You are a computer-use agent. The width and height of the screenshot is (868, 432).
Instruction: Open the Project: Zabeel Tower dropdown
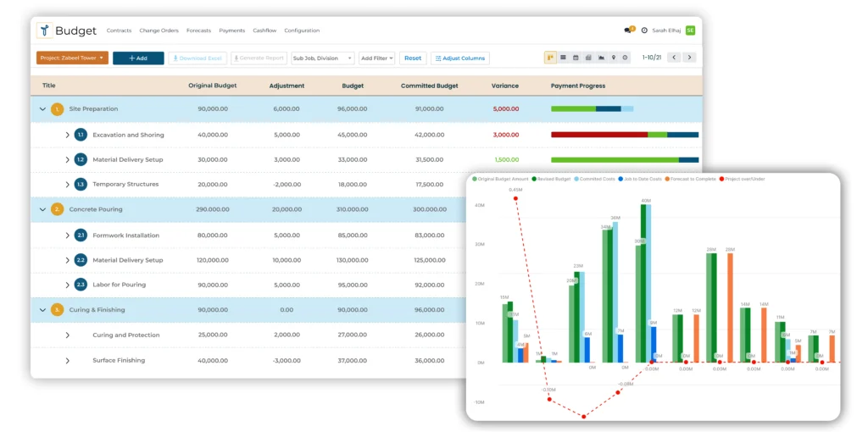[72, 58]
